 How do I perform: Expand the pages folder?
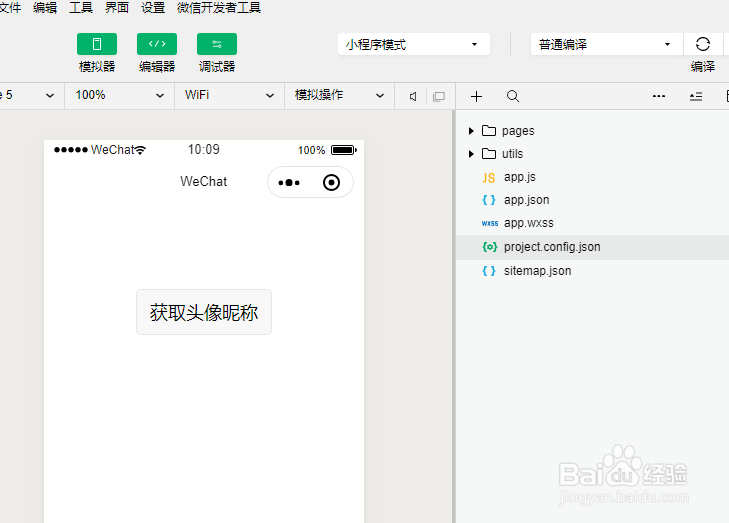(x=471, y=131)
